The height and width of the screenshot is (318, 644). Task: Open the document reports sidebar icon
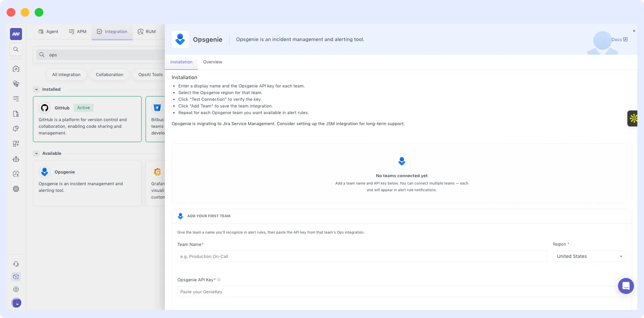pos(16,114)
